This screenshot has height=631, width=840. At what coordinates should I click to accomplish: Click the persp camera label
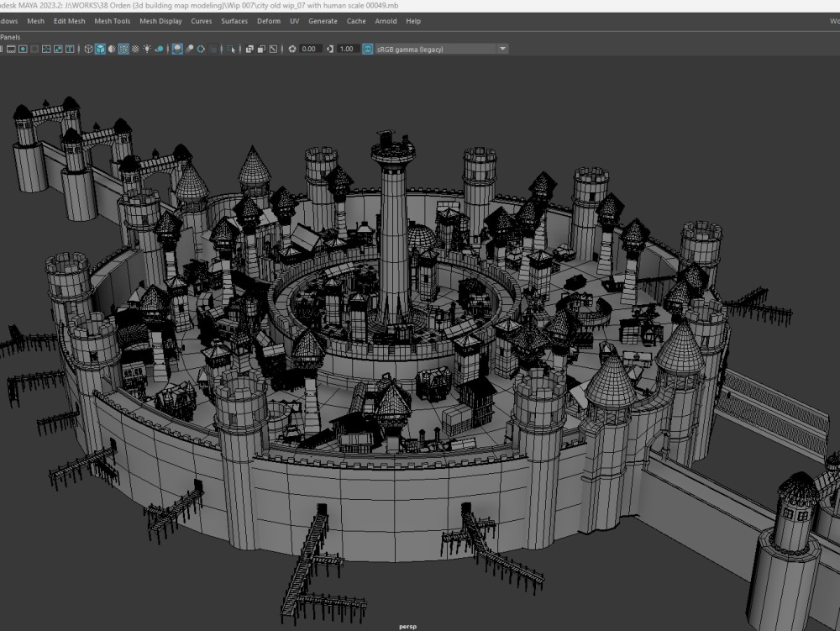point(407,626)
